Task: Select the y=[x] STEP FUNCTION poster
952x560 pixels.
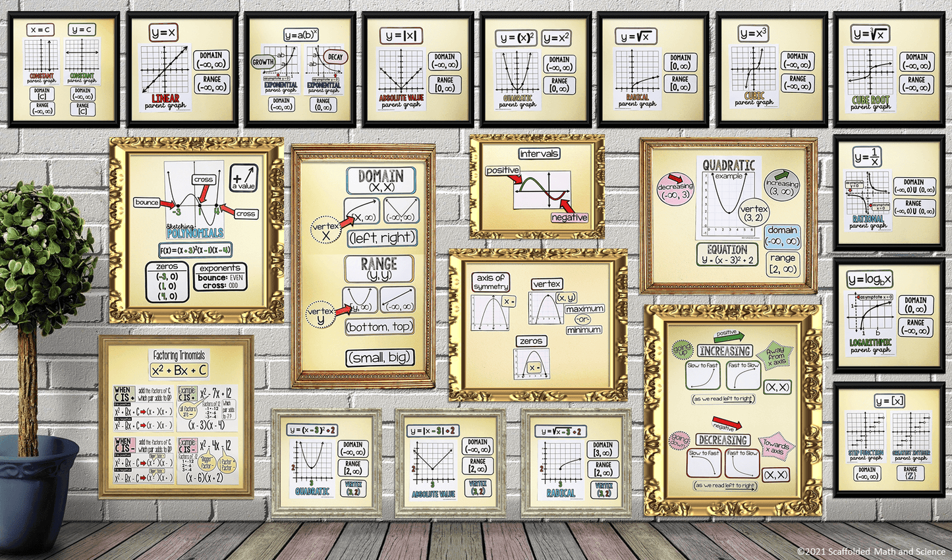Action: tap(889, 439)
